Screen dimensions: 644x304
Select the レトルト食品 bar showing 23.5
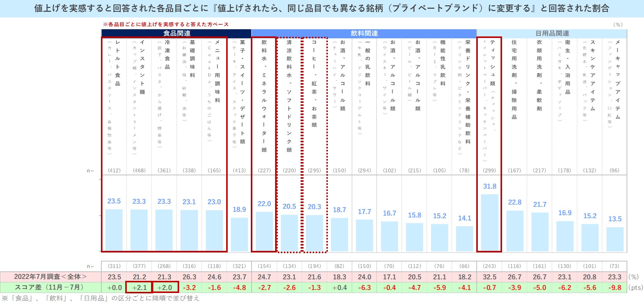114,230
